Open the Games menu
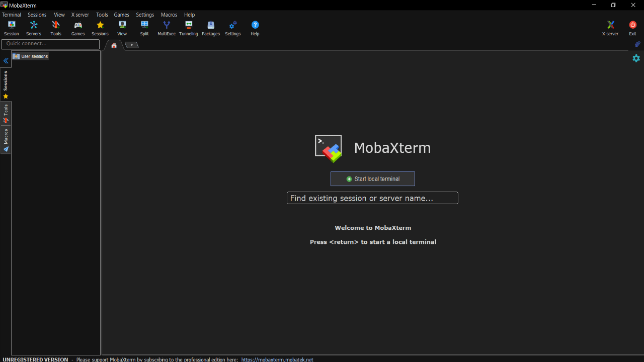644x362 pixels. pyautogui.click(x=122, y=15)
